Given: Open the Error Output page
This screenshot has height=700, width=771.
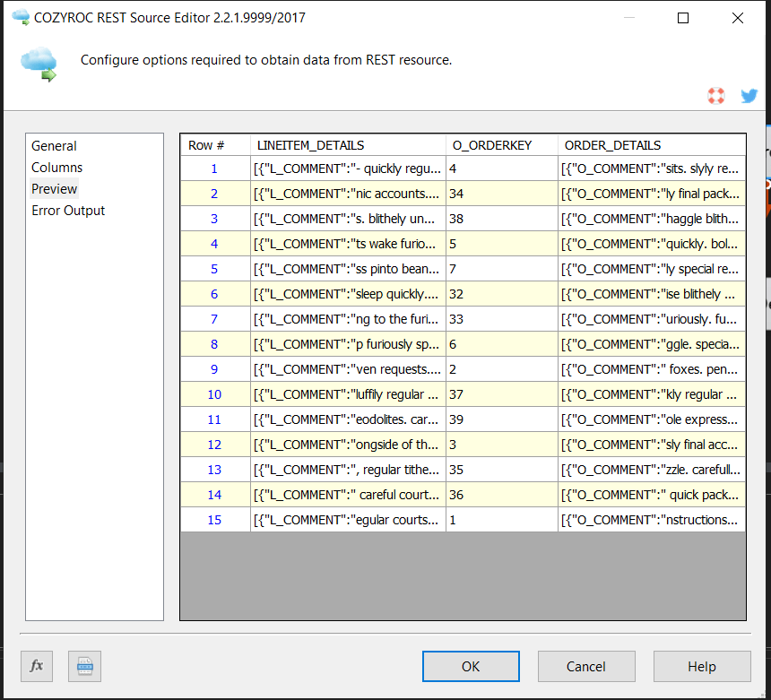Looking at the screenshot, I should pos(68,211).
